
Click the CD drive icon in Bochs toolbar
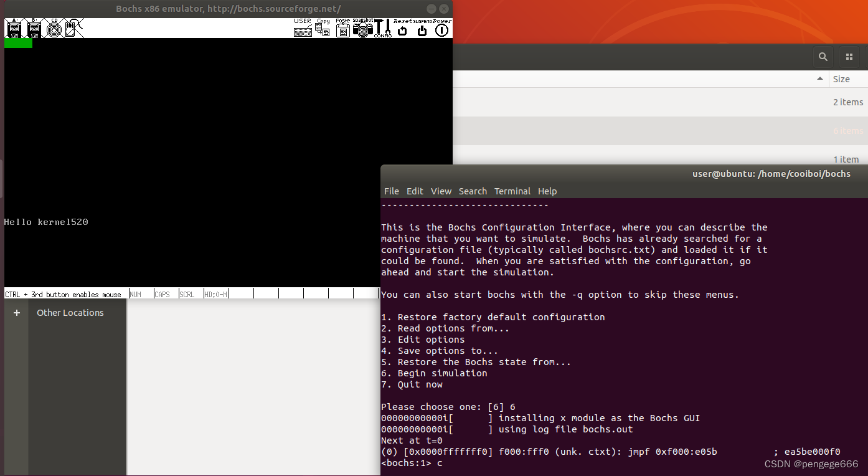54,28
